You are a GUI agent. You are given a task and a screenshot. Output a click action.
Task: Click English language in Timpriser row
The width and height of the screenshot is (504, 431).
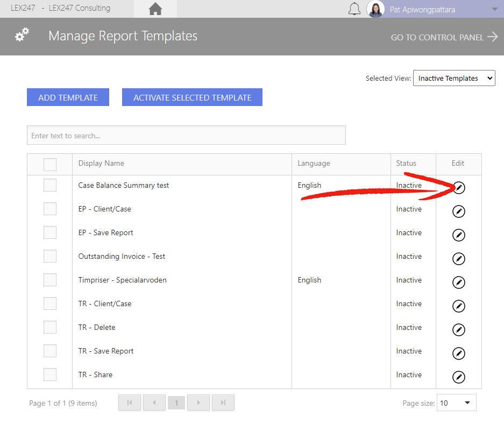309,280
